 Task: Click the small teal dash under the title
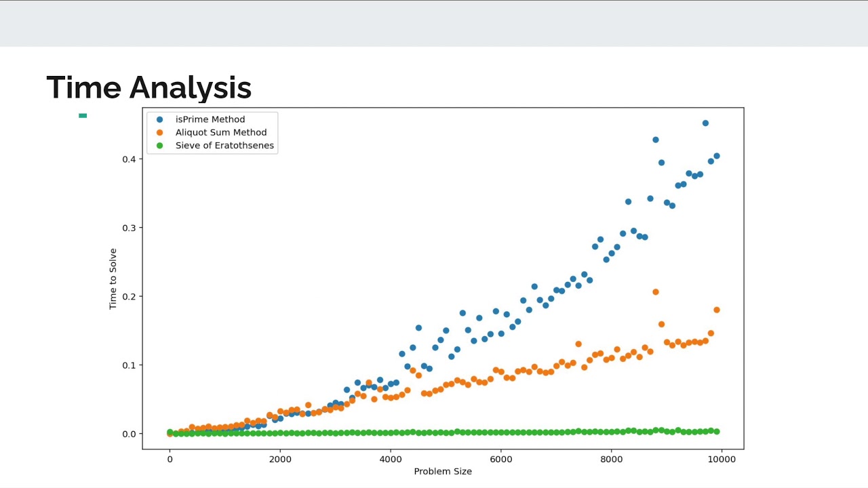tap(83, 116)
